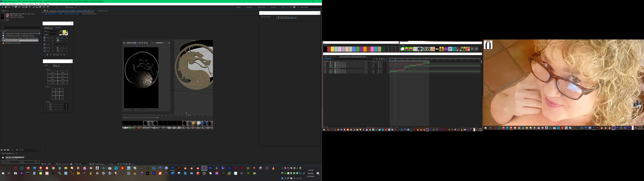Viewport: 644px width, 181px height.
Task: Click the All Caps TT button
Action: click(x=54, y=55)
